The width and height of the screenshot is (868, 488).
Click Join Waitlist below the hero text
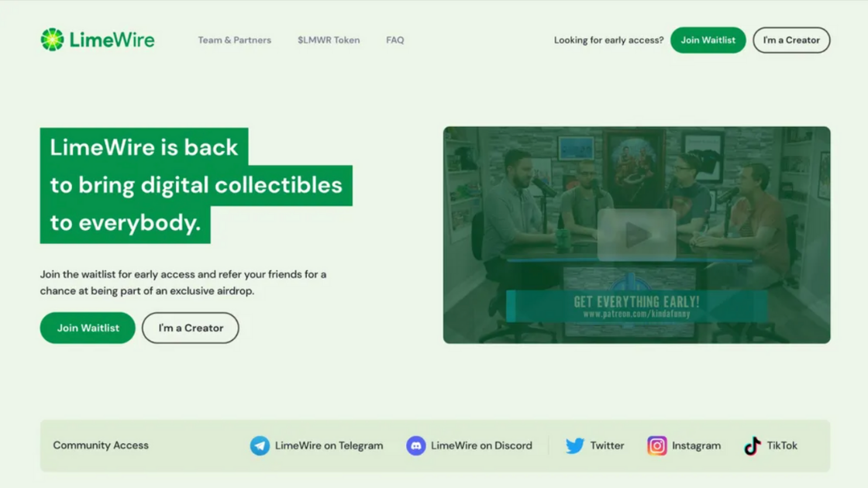[x=88, y=328]
